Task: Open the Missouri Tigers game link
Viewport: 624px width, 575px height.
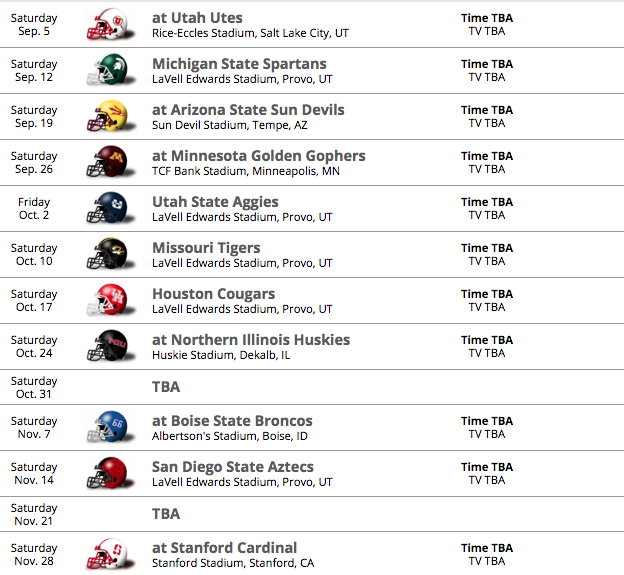Action: (206, 248)
